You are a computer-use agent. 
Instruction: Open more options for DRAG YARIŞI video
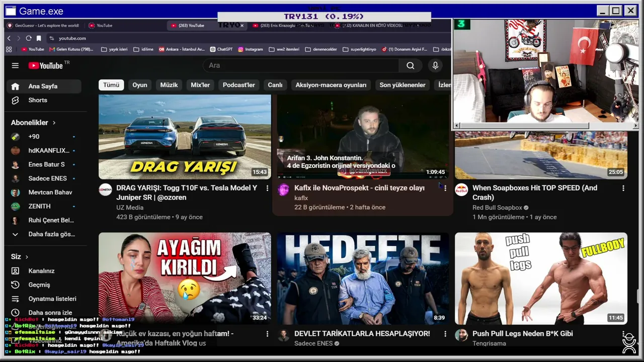pyautogui.click(x=267, y=188)
